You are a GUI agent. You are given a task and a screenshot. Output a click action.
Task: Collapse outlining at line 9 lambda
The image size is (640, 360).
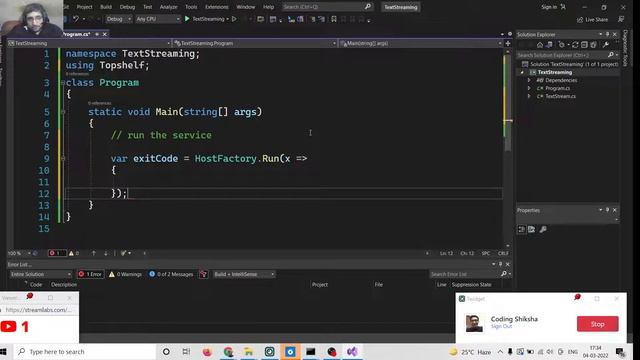point(63,158)
